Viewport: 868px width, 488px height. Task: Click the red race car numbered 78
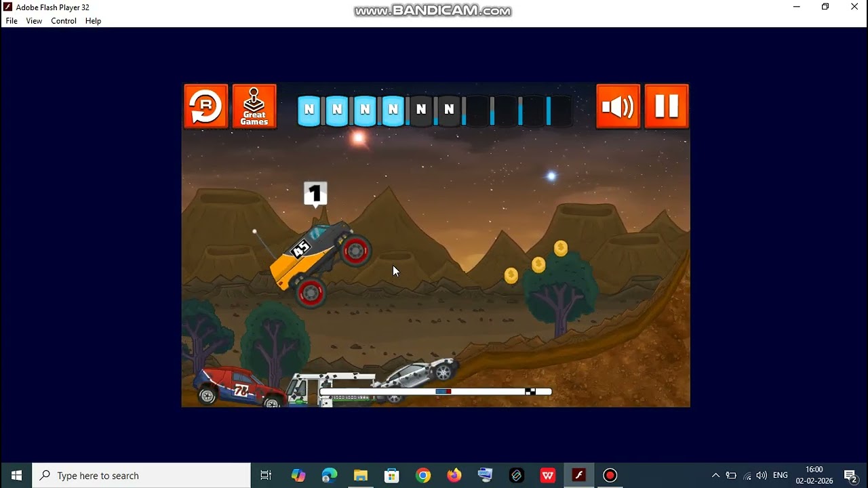point(239,386)
